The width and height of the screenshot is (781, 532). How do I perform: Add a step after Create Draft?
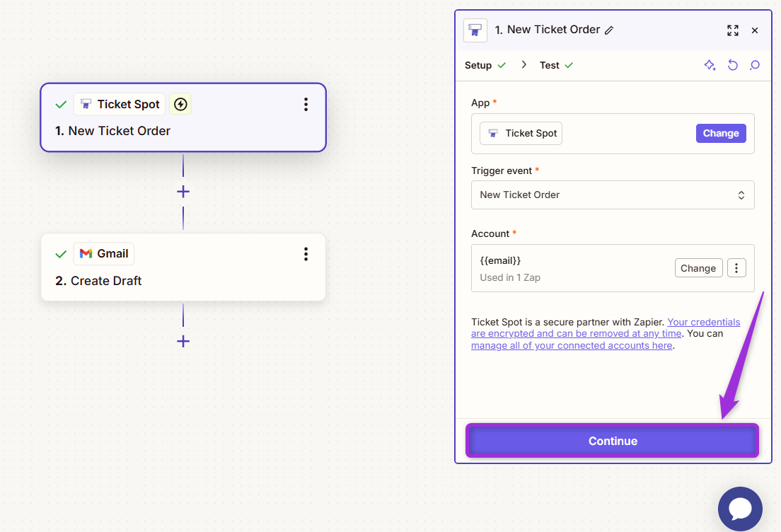coord(183,341)
